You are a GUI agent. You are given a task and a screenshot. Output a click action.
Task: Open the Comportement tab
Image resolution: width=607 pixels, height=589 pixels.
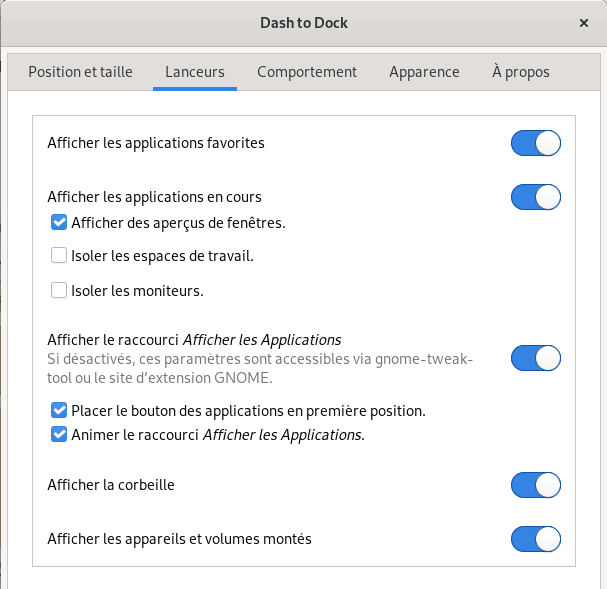(307, 72)
